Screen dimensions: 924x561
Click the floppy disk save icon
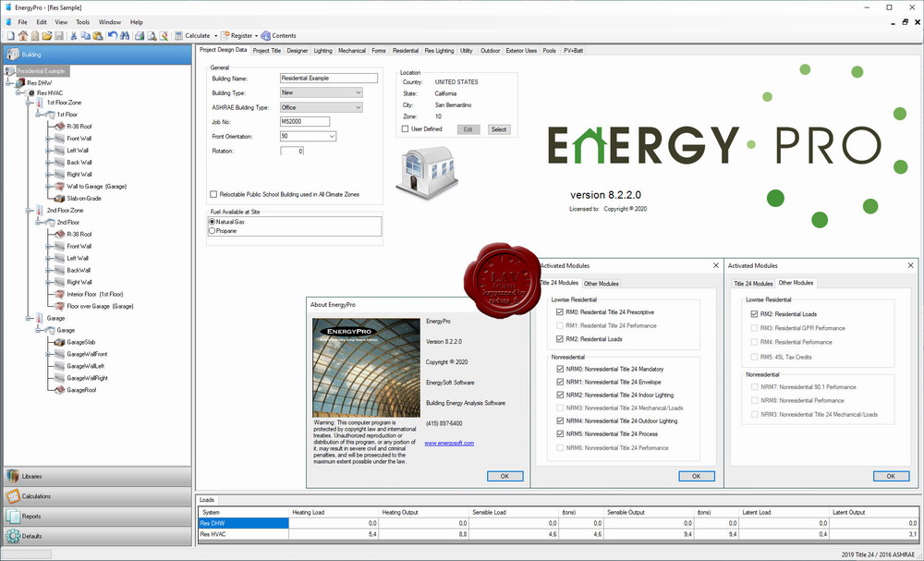pos(59,35)
